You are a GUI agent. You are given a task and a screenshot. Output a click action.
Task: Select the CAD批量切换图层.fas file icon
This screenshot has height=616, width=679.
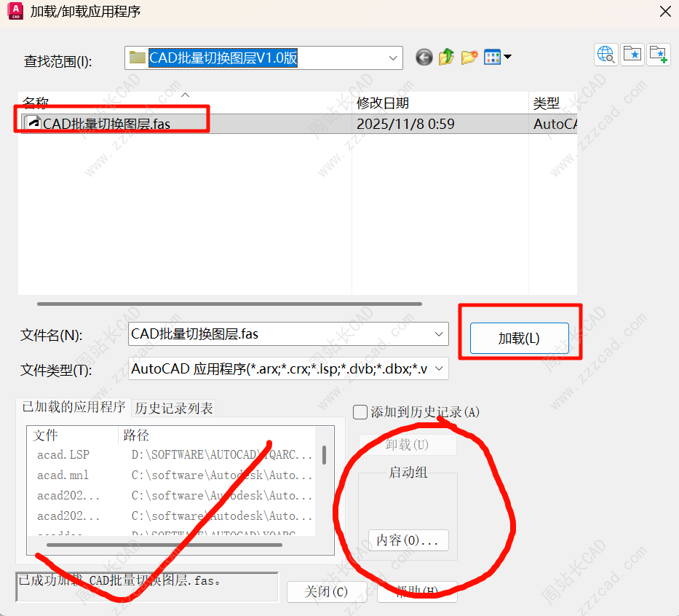coord(33,123)
